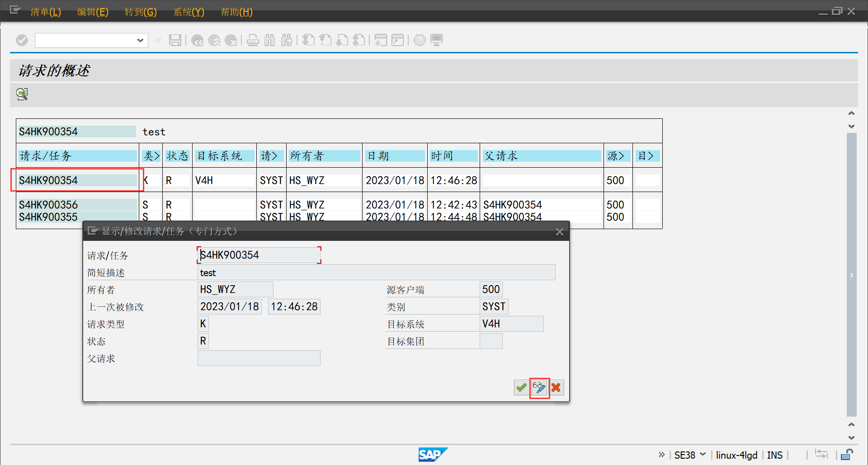868x465 pixels.
Task: Click the Help question mark icon
Action: (x=420, y=40)
